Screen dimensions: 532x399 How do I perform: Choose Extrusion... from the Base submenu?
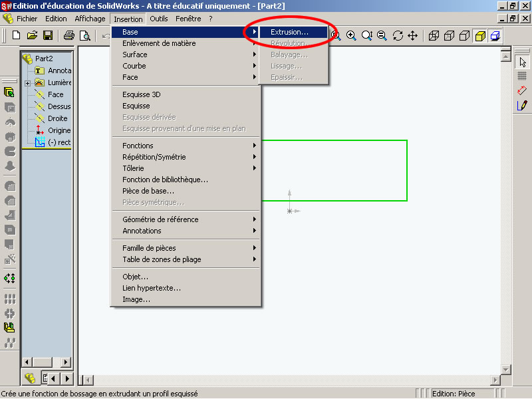[293, 32]
